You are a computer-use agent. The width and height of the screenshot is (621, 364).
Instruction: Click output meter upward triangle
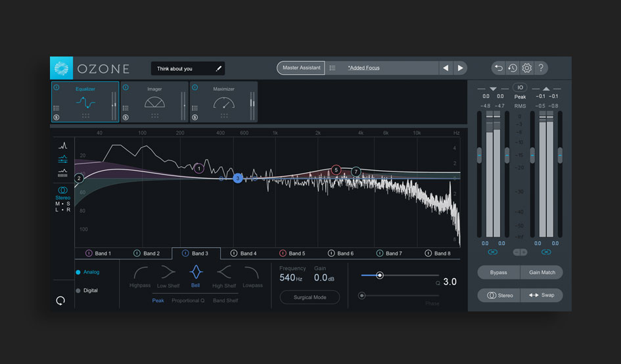(x=546, y=89)
